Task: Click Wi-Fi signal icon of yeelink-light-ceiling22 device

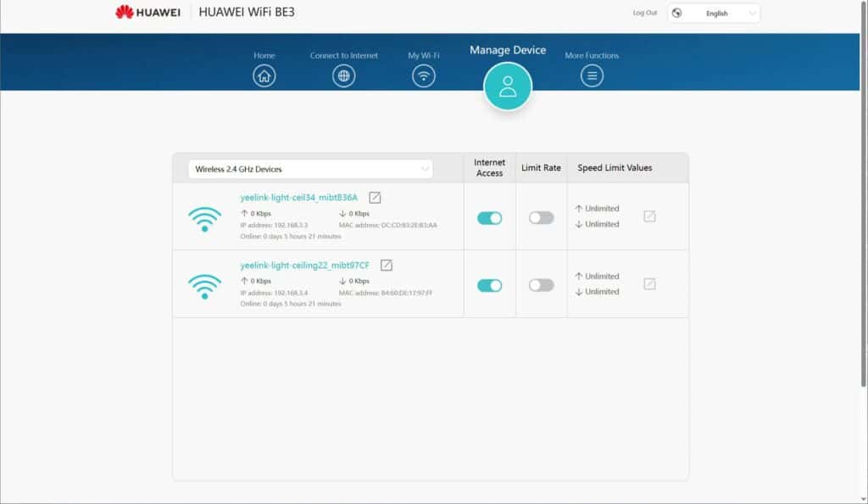Action: click(205, 287)
